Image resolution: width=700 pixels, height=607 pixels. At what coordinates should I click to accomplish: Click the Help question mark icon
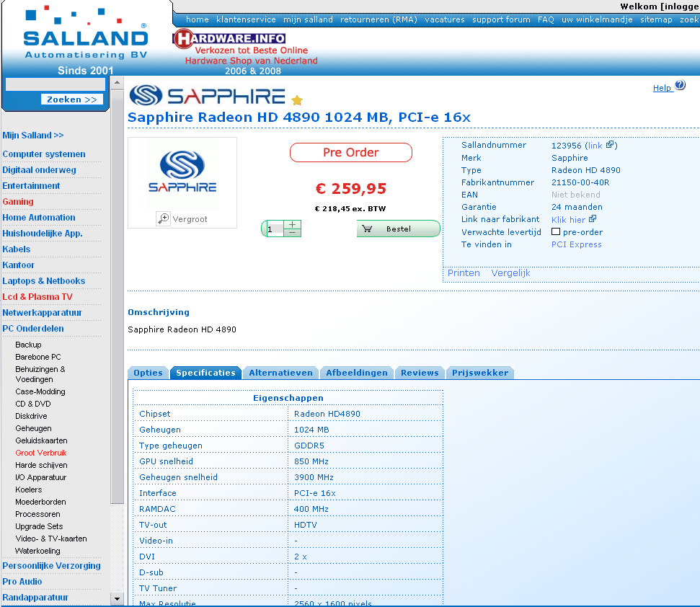680,85
